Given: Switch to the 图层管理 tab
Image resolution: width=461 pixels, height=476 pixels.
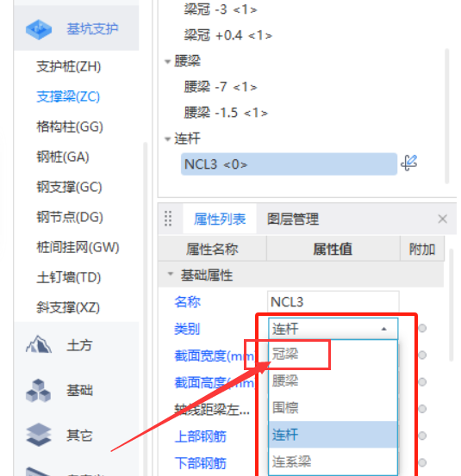Looking at the screenshot, I should pos(293,219).
